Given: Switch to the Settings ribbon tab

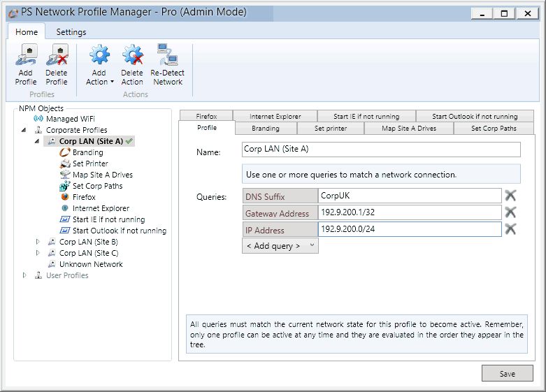Looking at the screenshot, I should click(71, 32).
